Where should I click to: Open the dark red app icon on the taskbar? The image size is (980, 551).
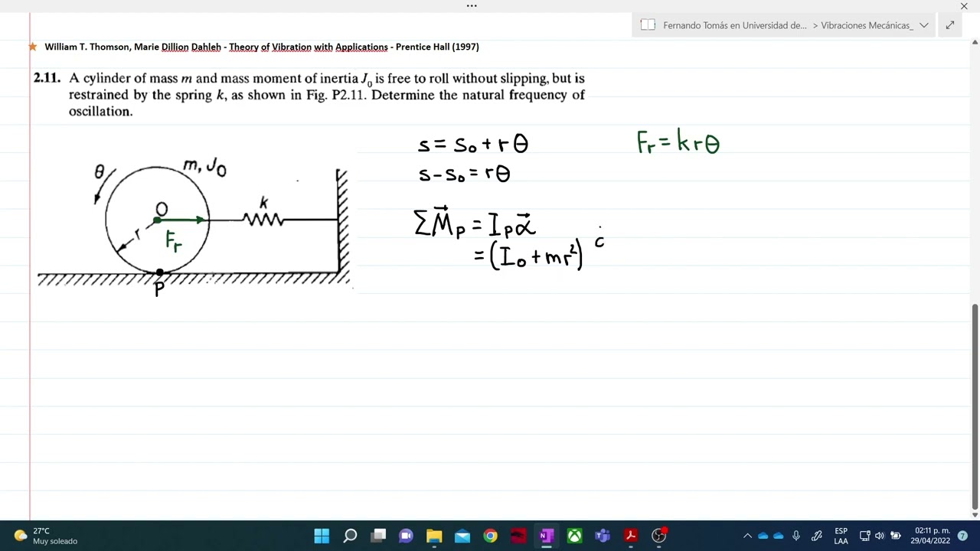518,536
